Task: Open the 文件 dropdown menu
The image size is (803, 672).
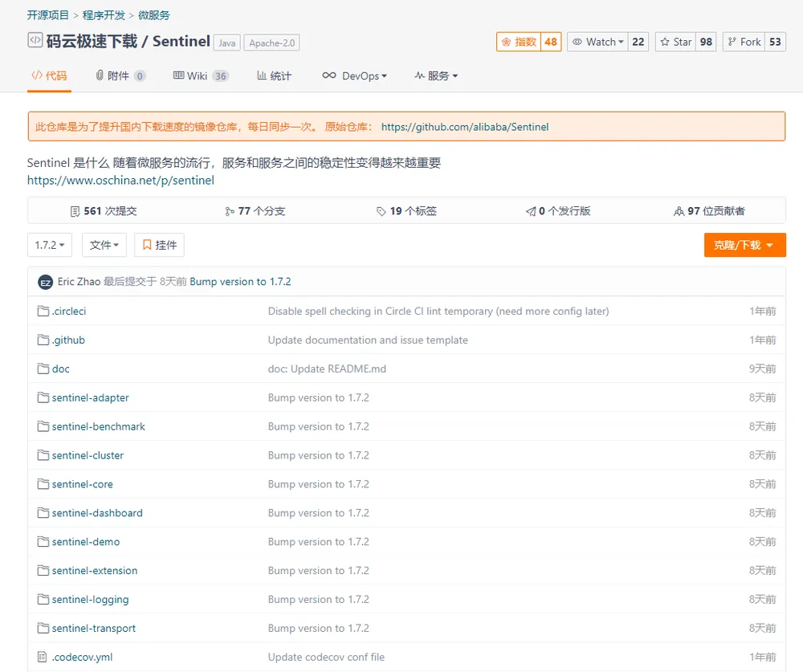Action: (x=104, y=245)
